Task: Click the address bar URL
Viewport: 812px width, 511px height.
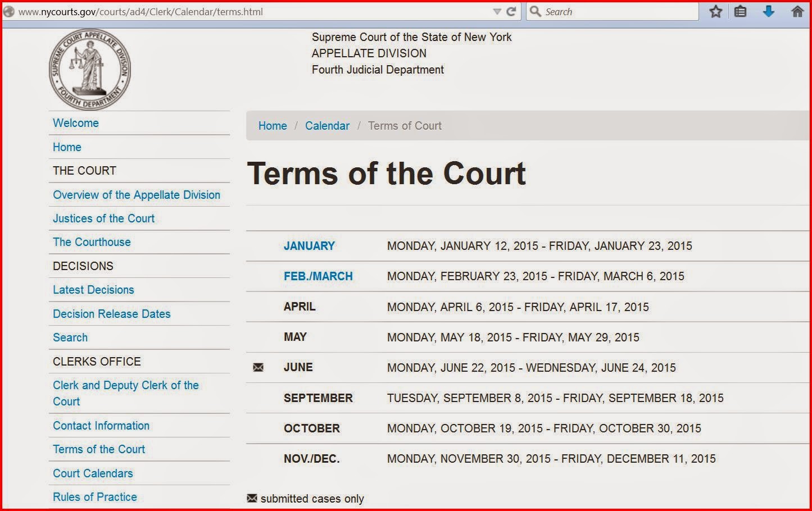Action: point(140,12)
